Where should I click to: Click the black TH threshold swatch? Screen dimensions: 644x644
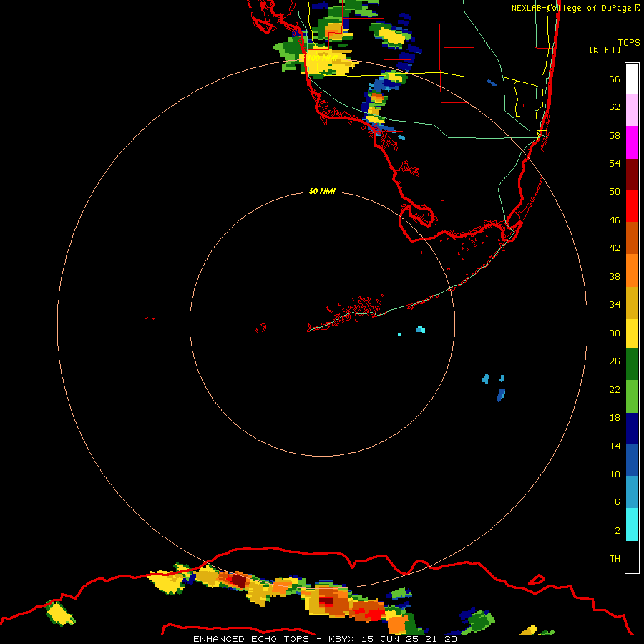(x=632, y=557)
